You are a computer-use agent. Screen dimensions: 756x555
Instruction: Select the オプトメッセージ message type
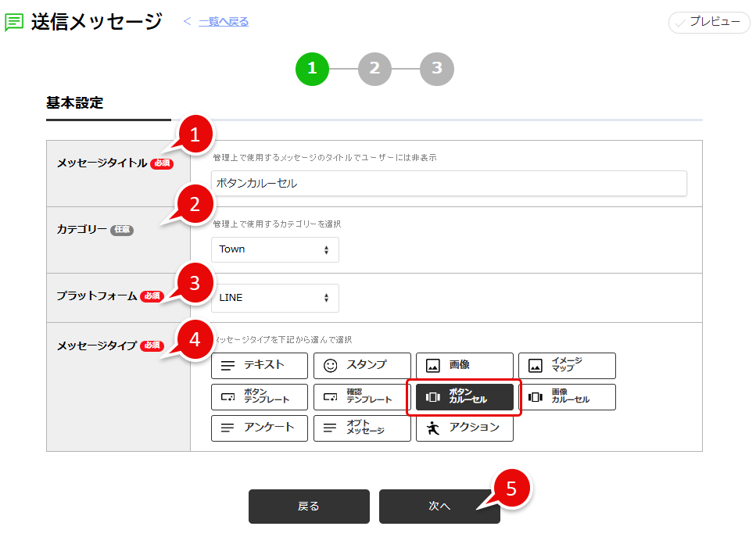(361, 428)
